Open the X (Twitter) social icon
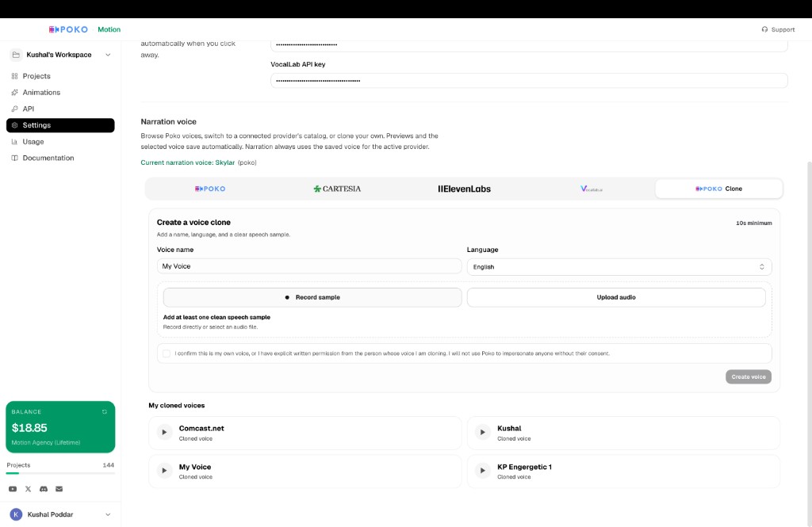 tap(28, 489)
